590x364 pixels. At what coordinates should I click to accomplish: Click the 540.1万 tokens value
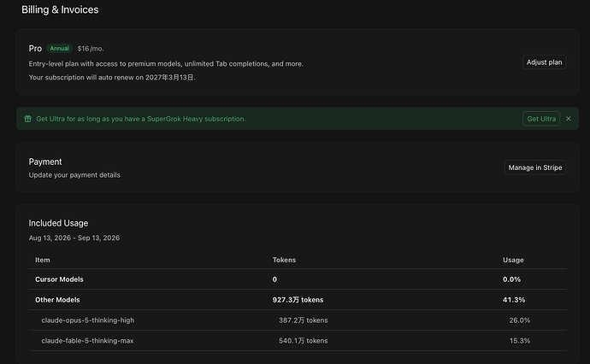[304, 341]
